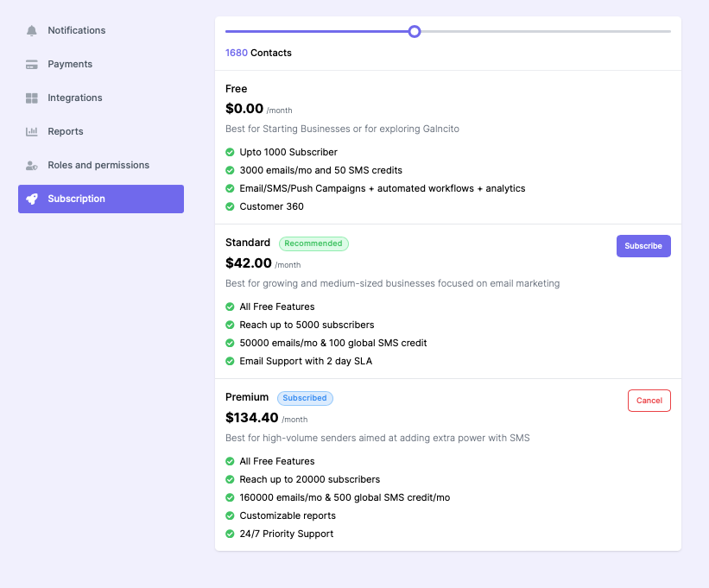Viewport: 709px width, 588px height.
Task: Click the Free plan title
Action: pyautogui.click(x=236, y=89)
